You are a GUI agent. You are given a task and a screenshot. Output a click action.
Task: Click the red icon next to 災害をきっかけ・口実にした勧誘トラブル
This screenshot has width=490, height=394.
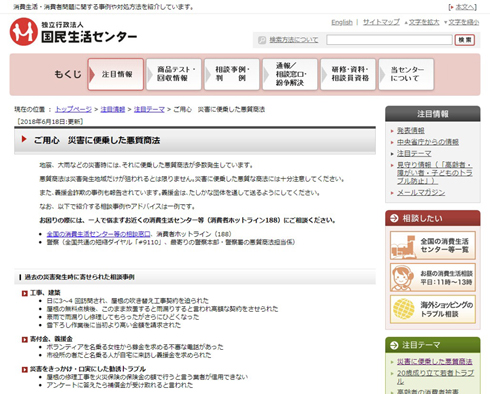(25, 369)
